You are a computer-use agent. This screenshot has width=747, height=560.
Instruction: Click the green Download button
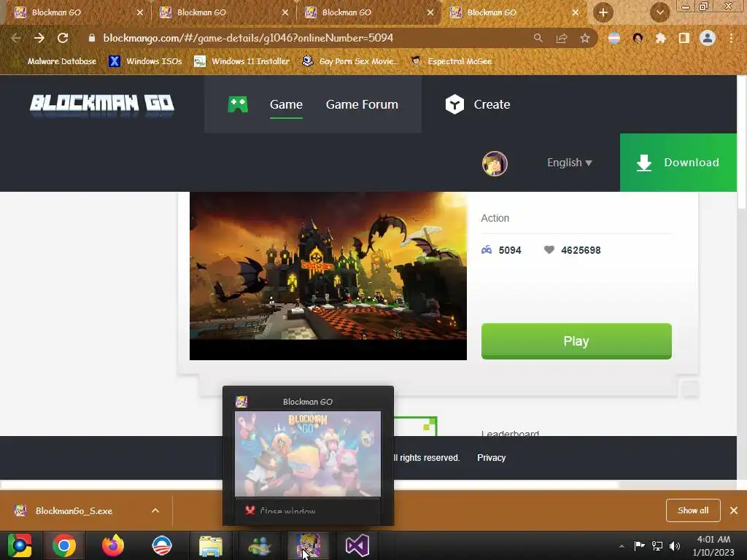[x=678, y=163]
